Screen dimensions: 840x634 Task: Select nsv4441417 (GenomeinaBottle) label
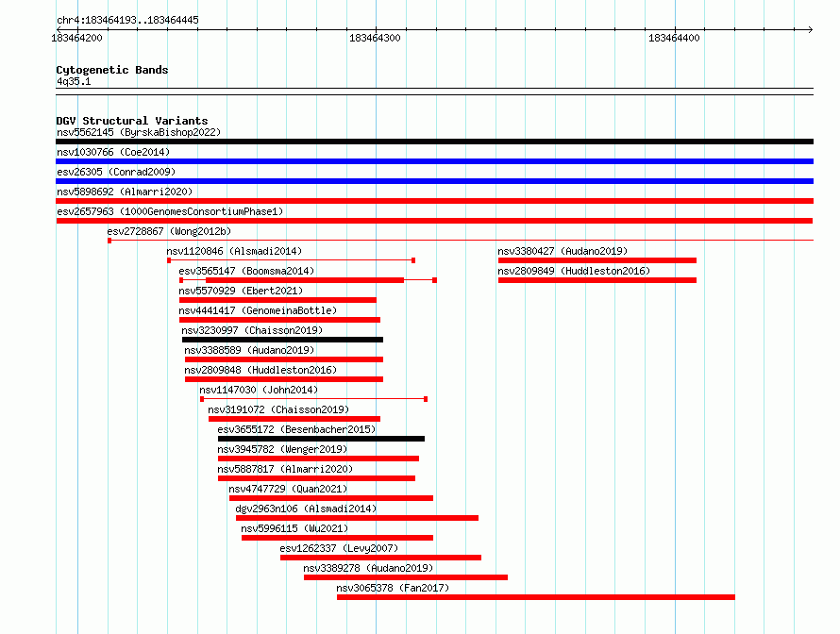click(258, 310)
